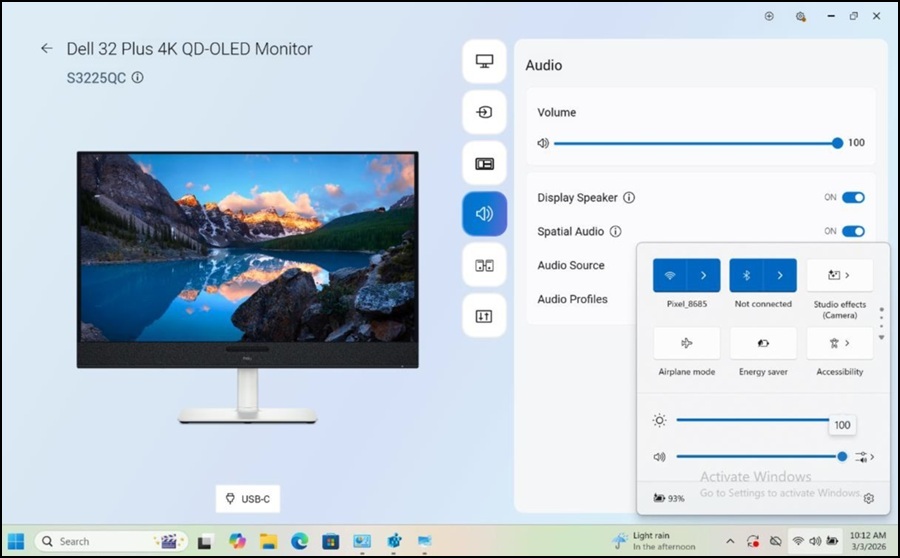Open the Input Source sidebar tab
The image size is (900, 558).
pyautogui.click(x=484, y=112)
